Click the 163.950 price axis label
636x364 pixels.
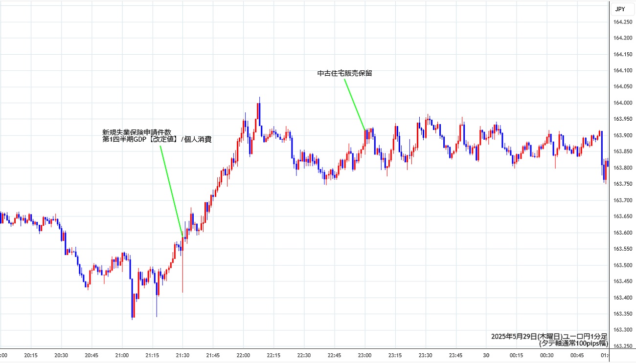622,119
